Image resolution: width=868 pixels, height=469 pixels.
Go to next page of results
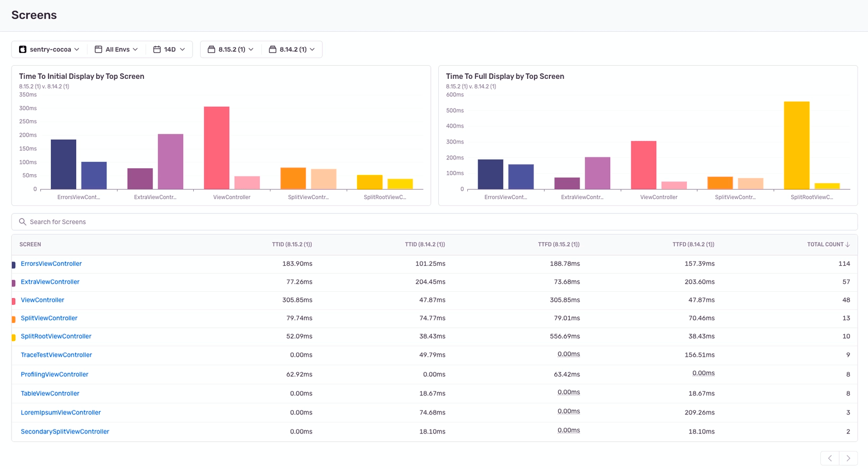(x=848, y=458)
